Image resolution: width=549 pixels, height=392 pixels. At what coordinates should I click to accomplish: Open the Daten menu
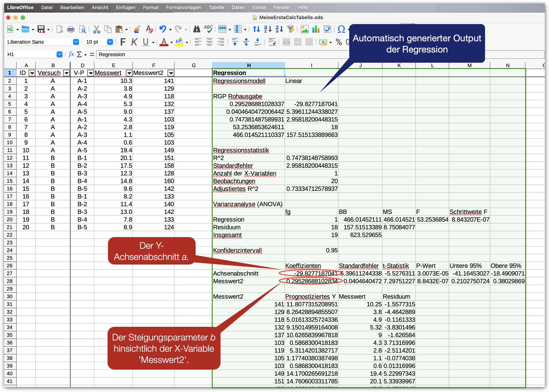click(238, 7)
